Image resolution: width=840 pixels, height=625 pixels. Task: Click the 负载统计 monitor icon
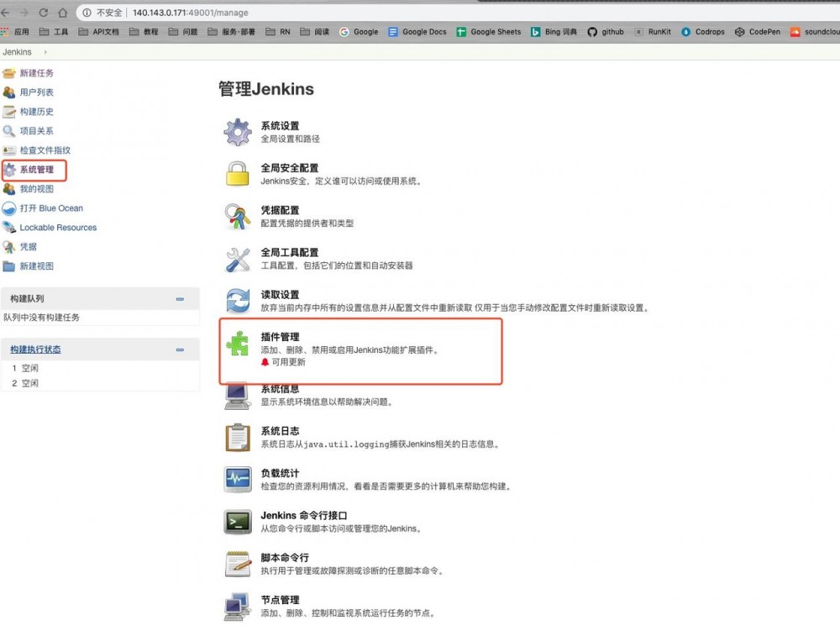pyautogui.click(x=238, y=480)
